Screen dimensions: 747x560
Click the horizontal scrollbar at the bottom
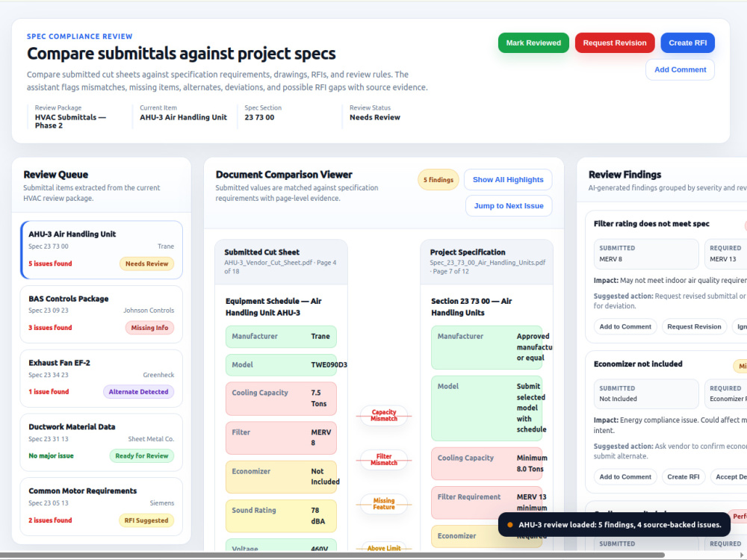(332, 556)
